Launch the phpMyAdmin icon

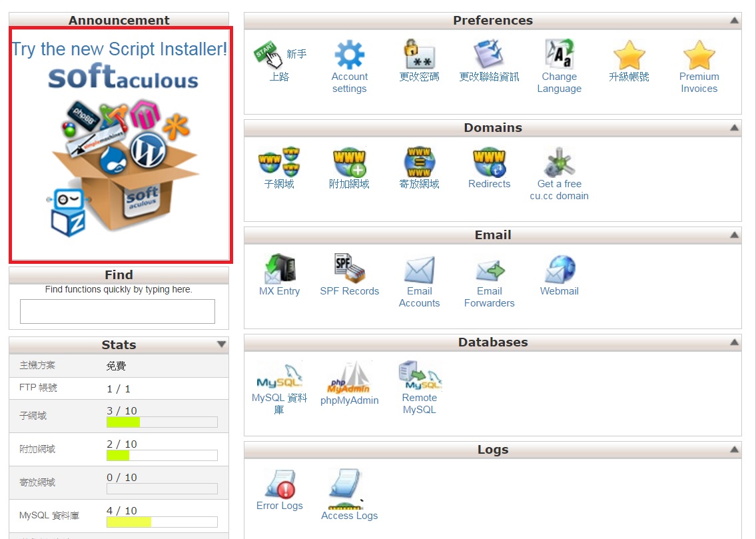click(x=348, y=376)
